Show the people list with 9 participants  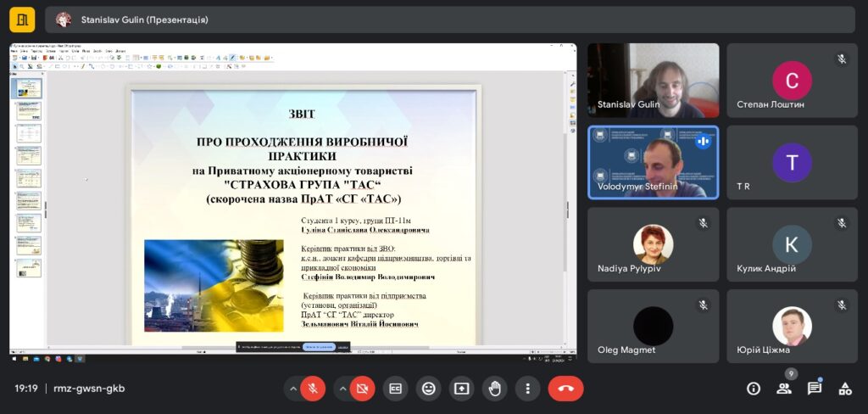pyautogui.click(x=784, y=389)
